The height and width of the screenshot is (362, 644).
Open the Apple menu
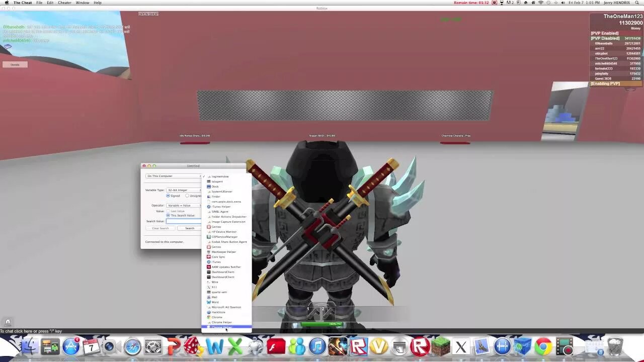click(7, 3)
